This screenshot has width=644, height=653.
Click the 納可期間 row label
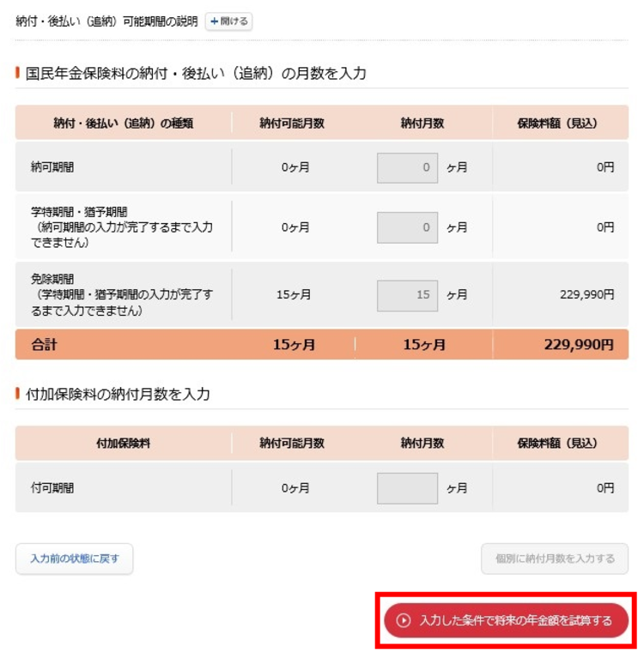click(x=52, y=168)
